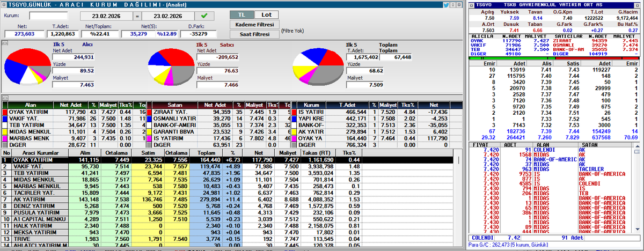Click blue swatch beside VAKIF YAT. buyer

5,118
